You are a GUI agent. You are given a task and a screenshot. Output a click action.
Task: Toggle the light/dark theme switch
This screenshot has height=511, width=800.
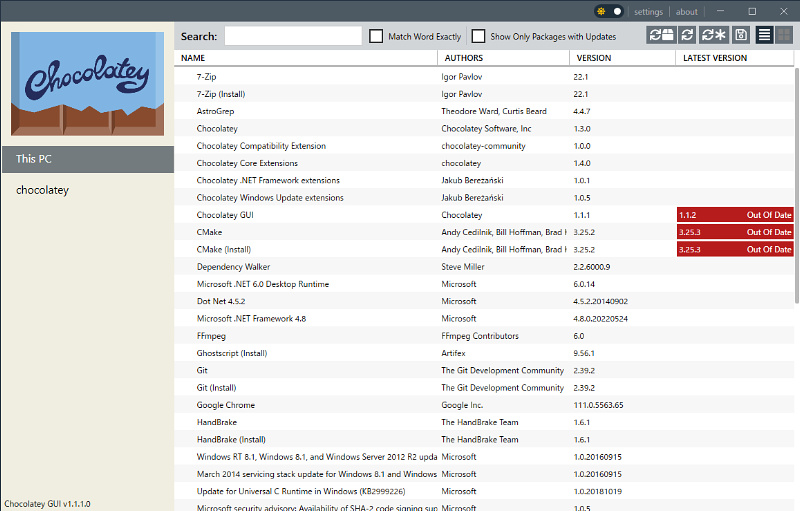(x=609, y=11)
